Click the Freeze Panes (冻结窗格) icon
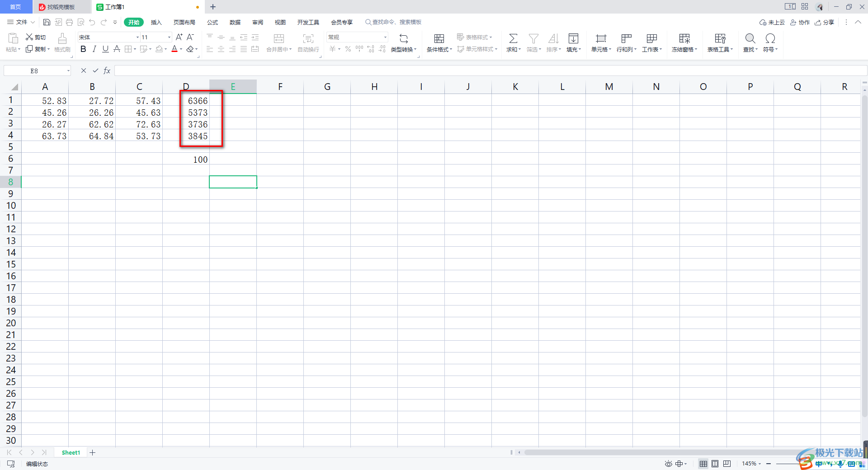 click(x=684, y=39)
